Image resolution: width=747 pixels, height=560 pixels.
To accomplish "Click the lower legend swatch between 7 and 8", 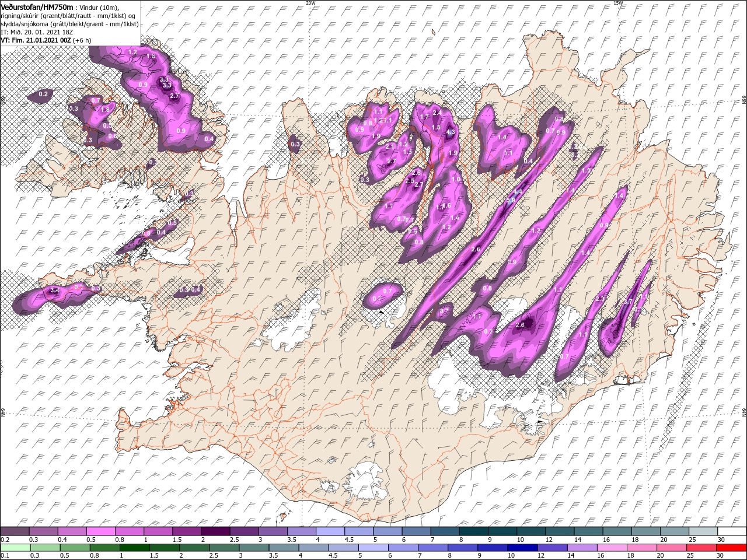I will click(434, 547).
